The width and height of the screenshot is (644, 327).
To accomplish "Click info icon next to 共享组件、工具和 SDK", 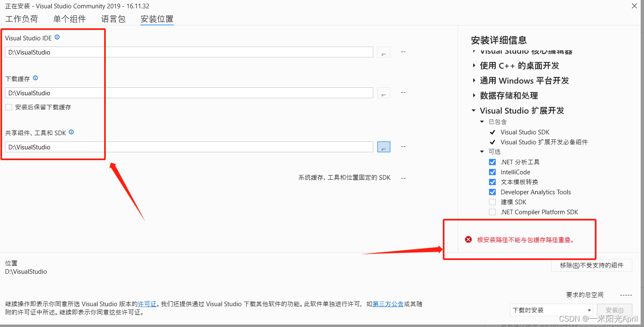I will pos(71,132).
